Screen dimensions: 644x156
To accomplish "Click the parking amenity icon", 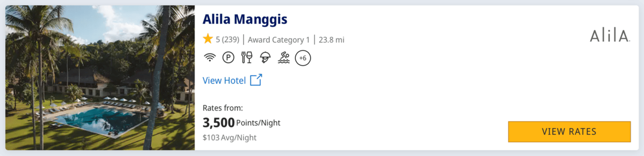I will click(x=228, y=58).
